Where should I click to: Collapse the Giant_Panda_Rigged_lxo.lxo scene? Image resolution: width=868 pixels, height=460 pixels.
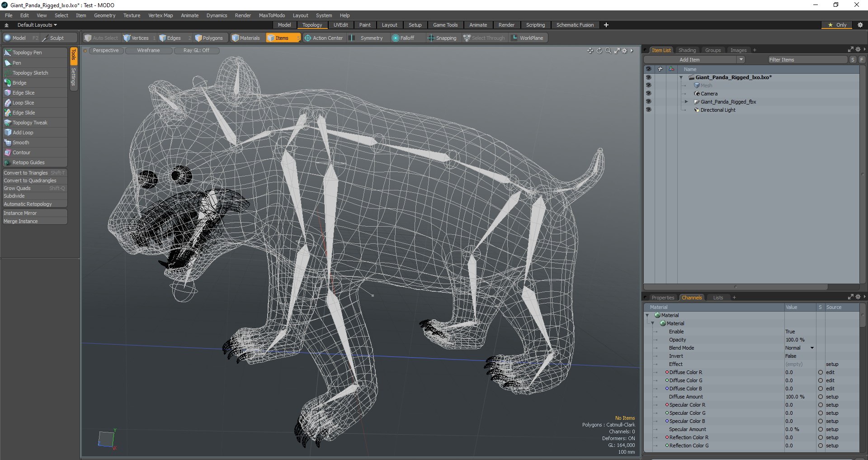[x=681, y=77]
